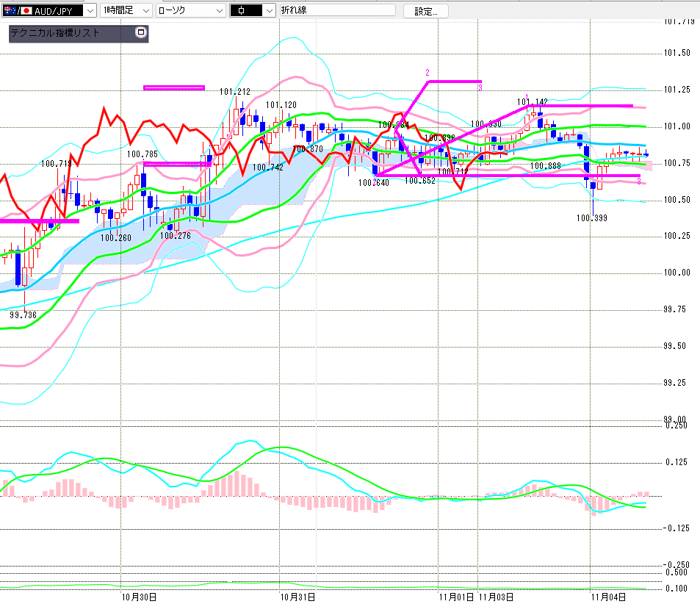Image resolution: width=700 pixels, height=604 pixels.
Task: Click the 0.125 MACD axis label
Action: [676, 462]
